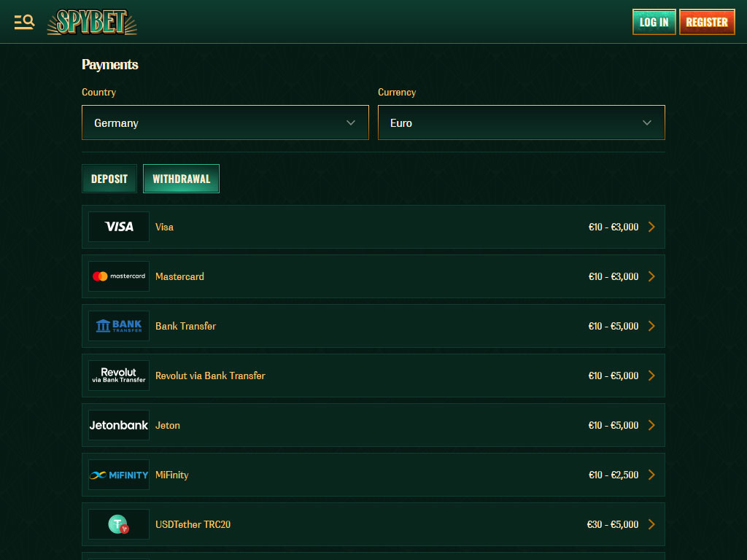
Task: Click the MiFinity logo
Action: [x=119, y=475]
